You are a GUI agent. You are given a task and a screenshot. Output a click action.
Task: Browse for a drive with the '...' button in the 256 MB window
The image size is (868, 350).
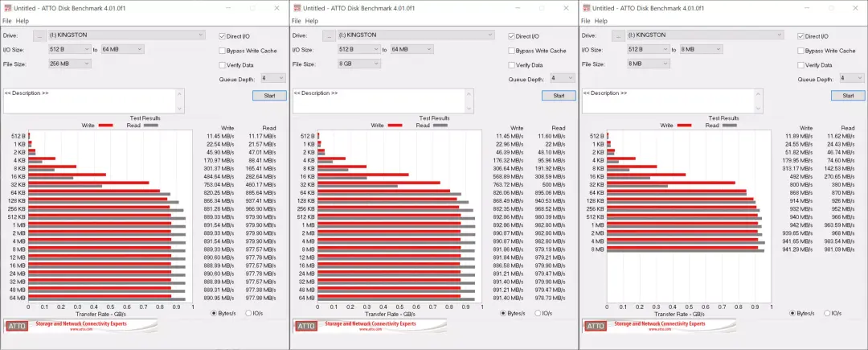pyautogui.click(x=40, y=35)
